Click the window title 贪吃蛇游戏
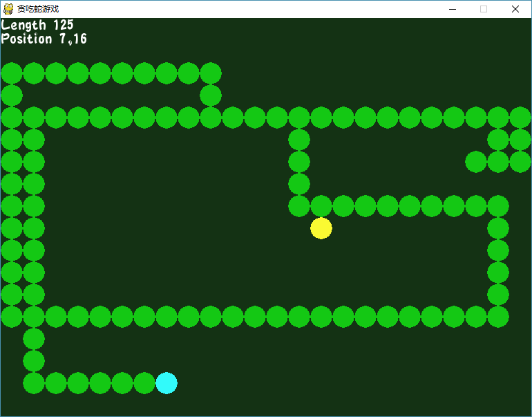 point(38,9)
